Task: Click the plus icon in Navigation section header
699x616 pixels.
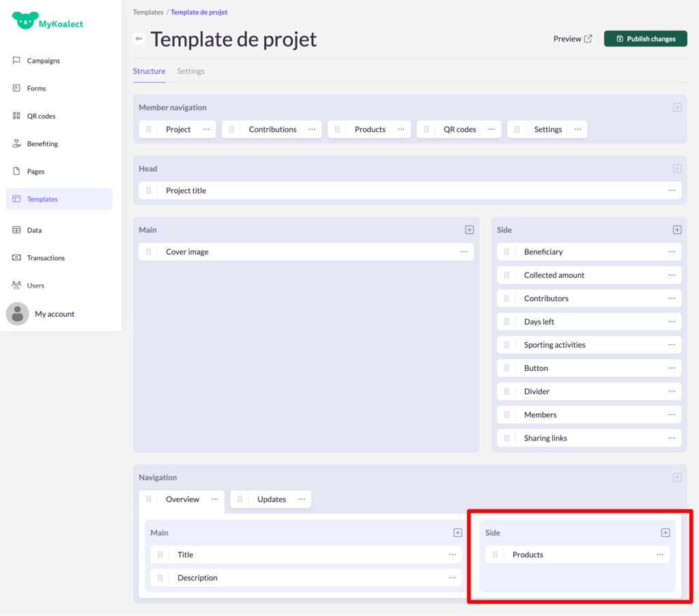Action: click(x=676, y=477)
